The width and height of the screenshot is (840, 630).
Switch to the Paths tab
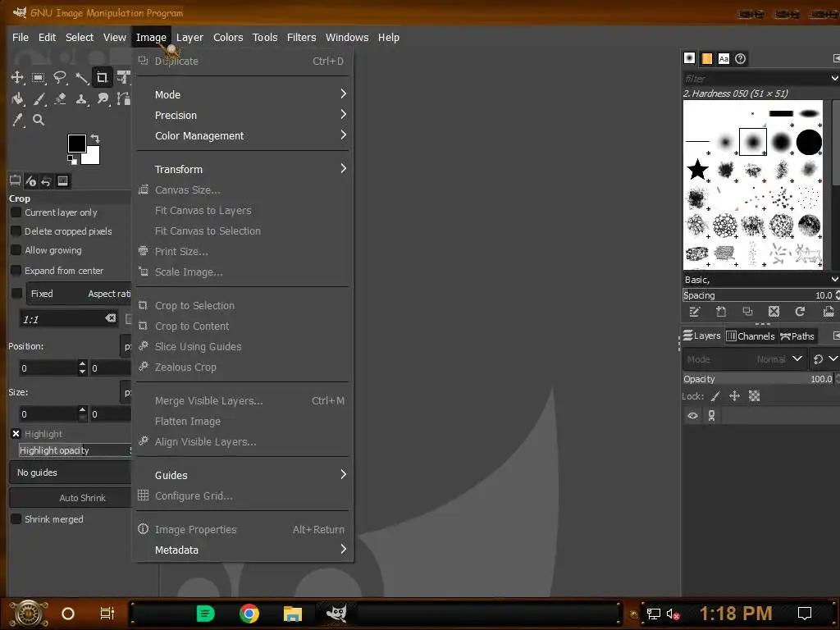click(797, 336)
